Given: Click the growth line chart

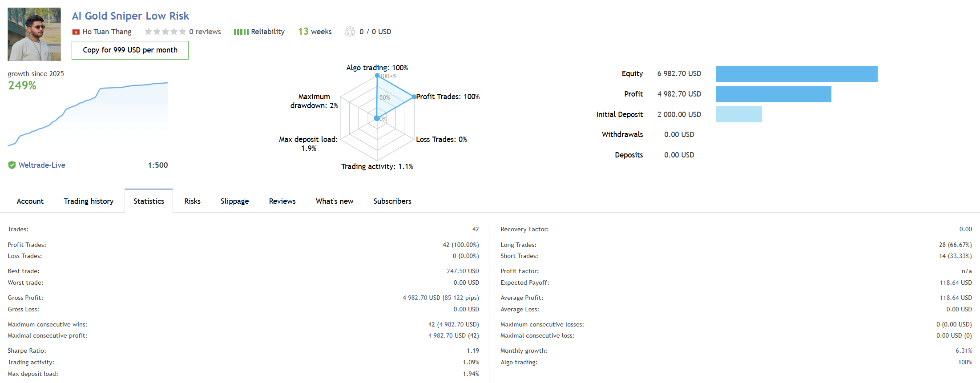Looking at the screenshot, I should (88, 114).
